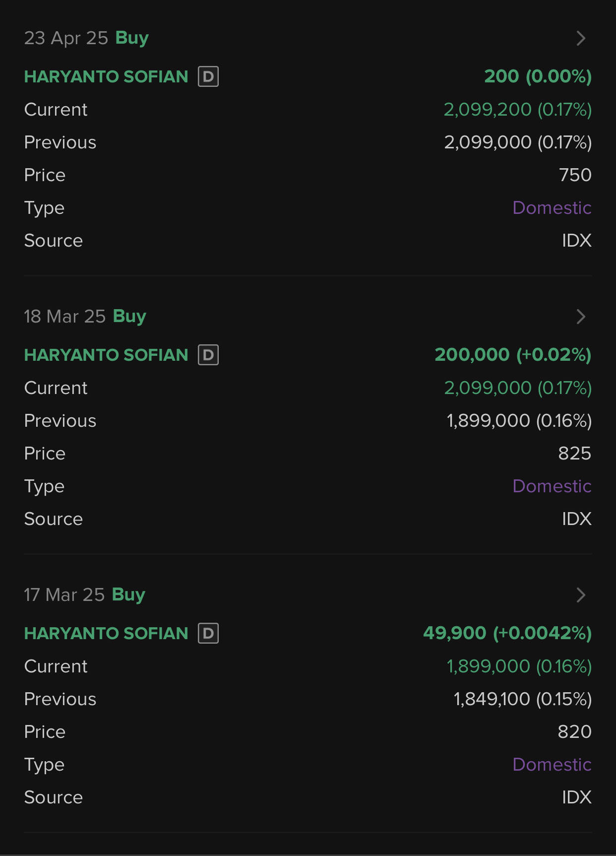Click current holding 2,099,200 (0.17%)
This screenshot has width=616, height=856.
517,109
